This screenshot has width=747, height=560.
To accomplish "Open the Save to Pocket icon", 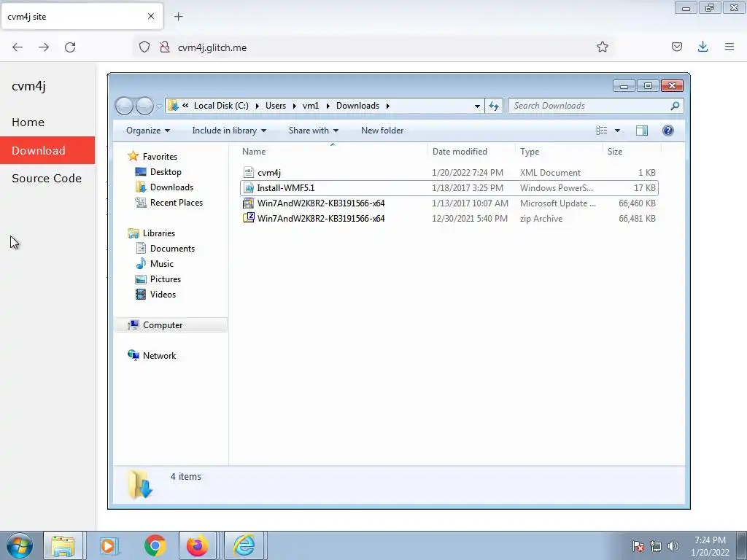I will [x=676, y=47].
